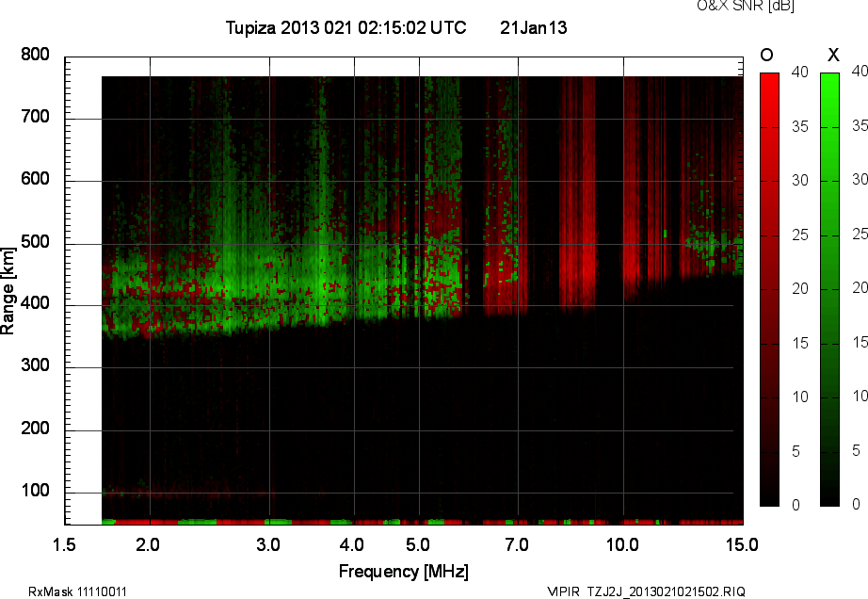
Task: Click the O scale value 20
Action: coord(800,288)
